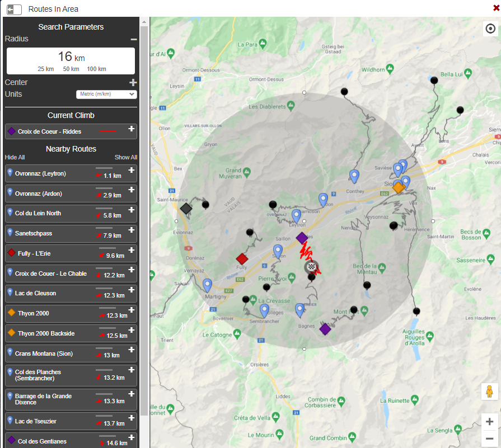Select the Col du Lein North route name

pos(38,213)
